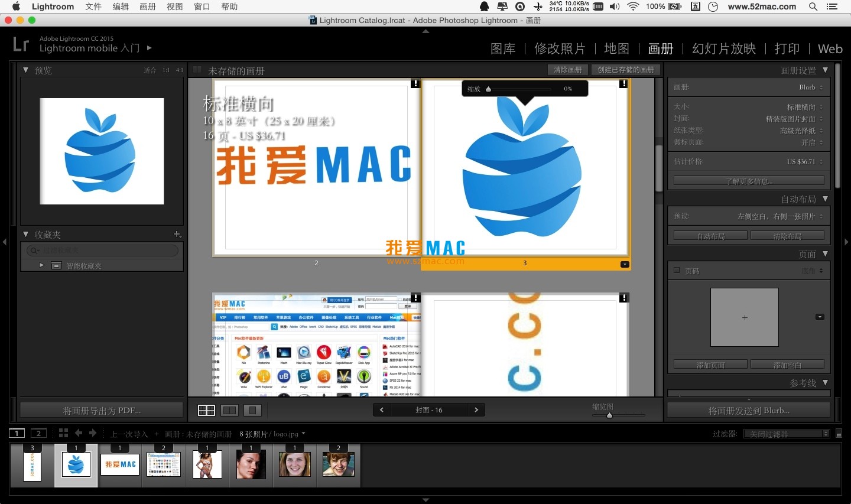Open the 视图 menu
The width and height of the screenshot is (851, 504).
coord(175,6)
